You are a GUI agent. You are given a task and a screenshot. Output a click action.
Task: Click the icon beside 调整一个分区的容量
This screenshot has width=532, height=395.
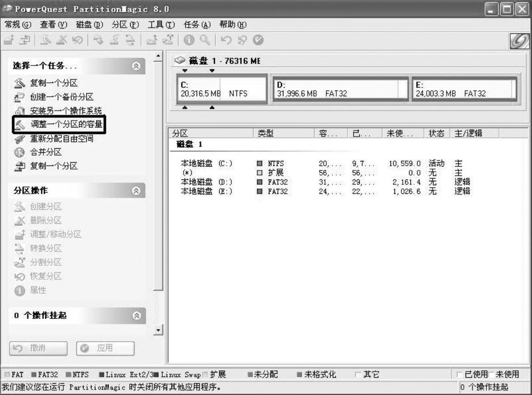[19, 124]
